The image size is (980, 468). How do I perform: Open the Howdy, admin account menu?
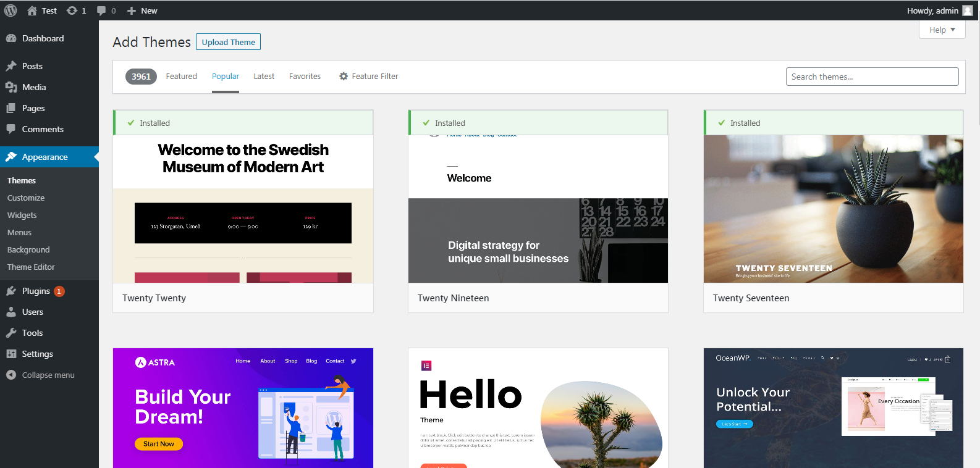pos(940,10)
